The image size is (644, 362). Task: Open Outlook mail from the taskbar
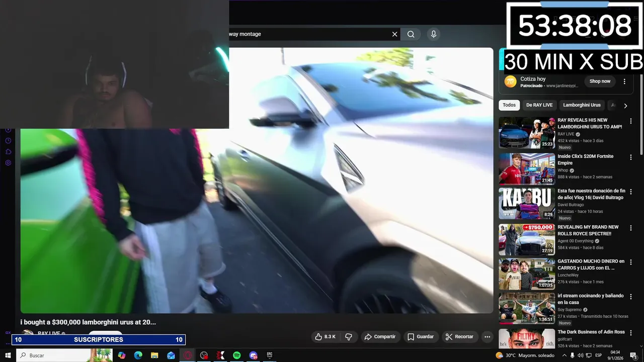point(171,355)
